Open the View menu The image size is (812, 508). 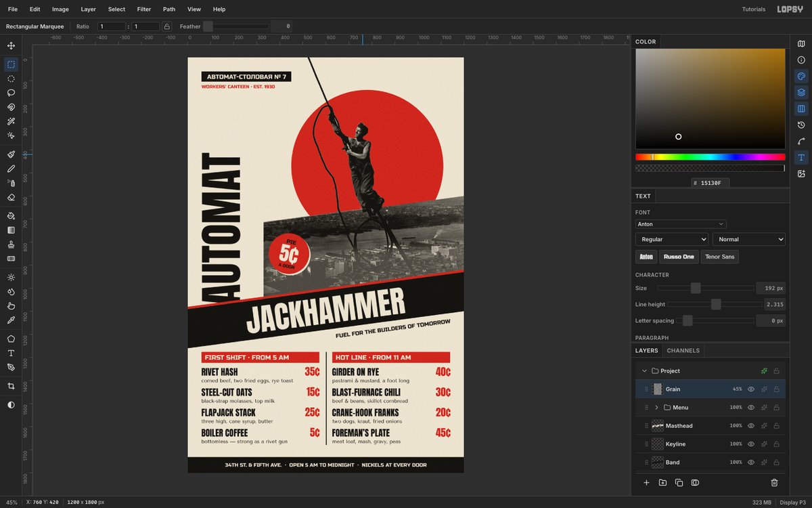pos(194,9)
